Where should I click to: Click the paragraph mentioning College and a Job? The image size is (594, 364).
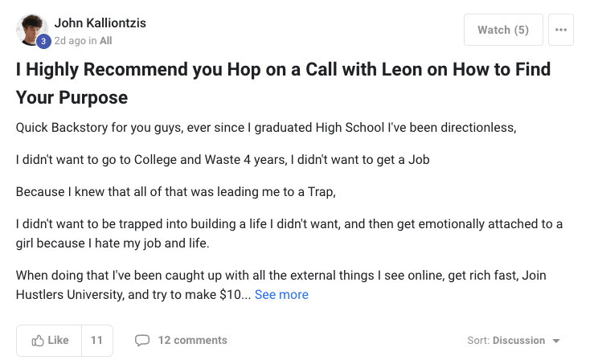(x=223, y=160)
